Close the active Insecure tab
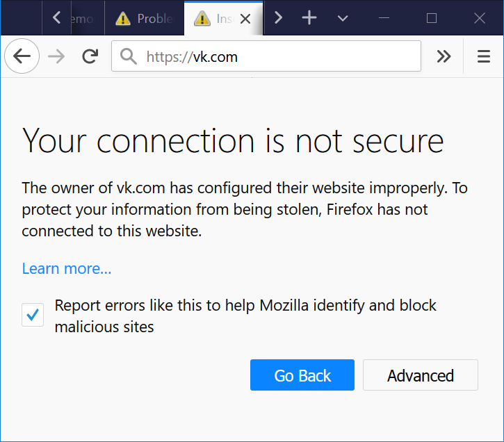The height and width of the screenshot is (442, 504). click(245, 19)
